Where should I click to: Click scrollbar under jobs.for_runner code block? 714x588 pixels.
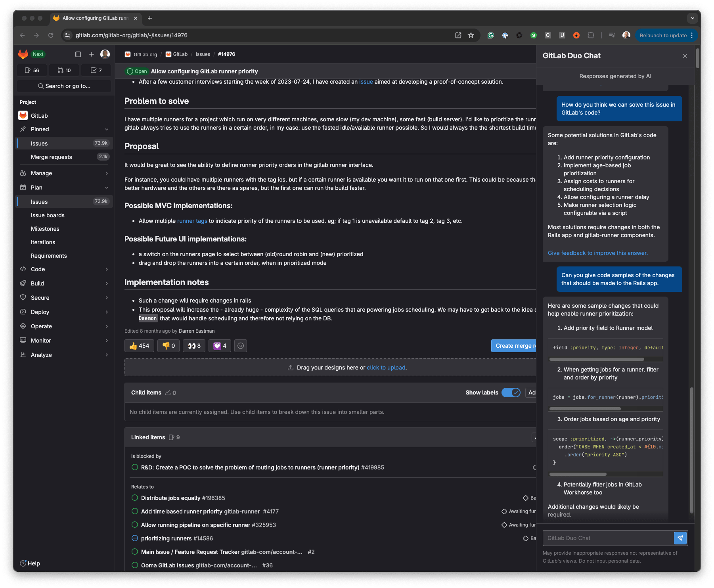pyautogui.click(x=585, y=409)
